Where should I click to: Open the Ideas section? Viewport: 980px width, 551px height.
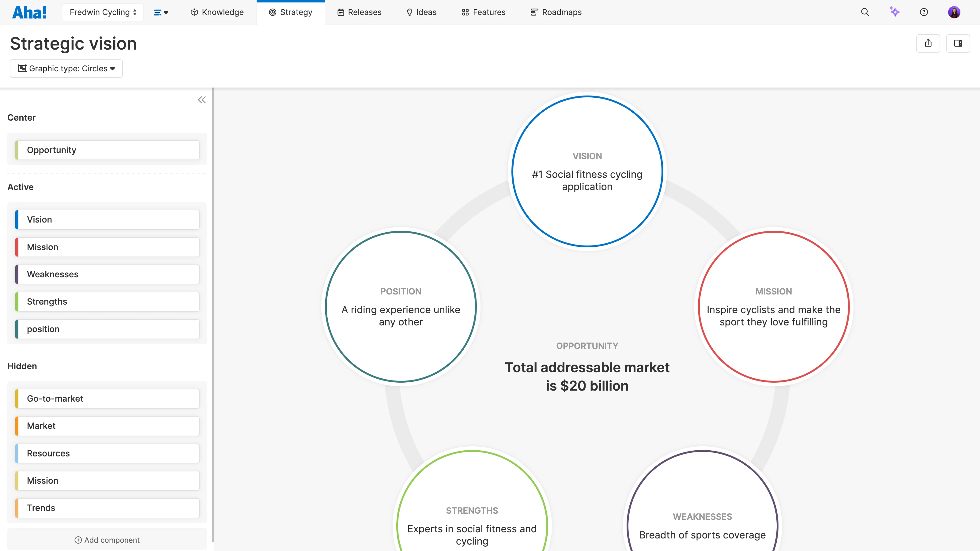point(421,12)
